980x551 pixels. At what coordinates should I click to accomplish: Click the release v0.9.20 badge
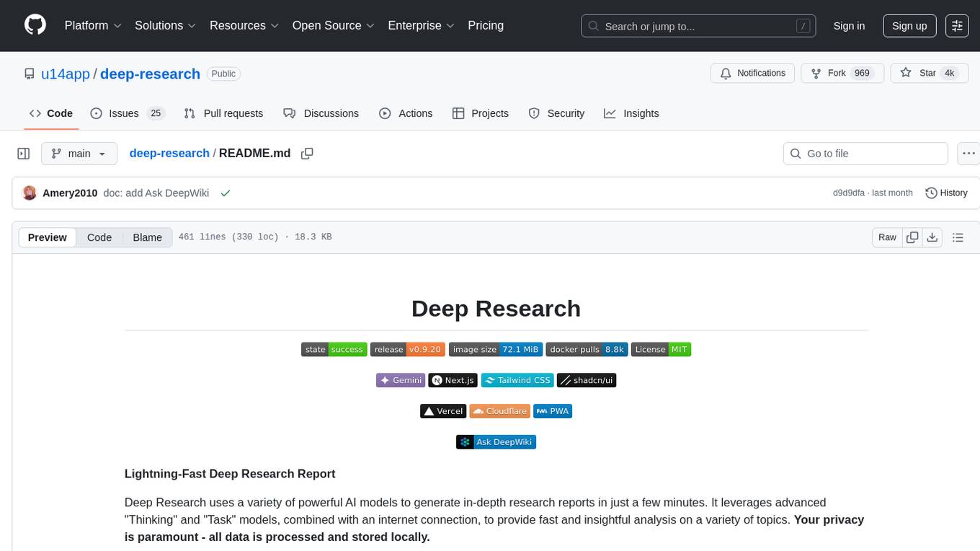pos(408,349)
